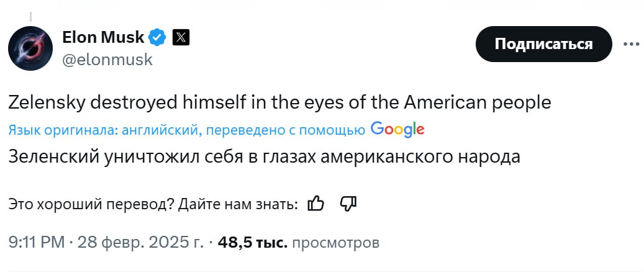This screenshot has height=275, width=644.
Task: Open the Elon Musk display name link
Action: 103,38
